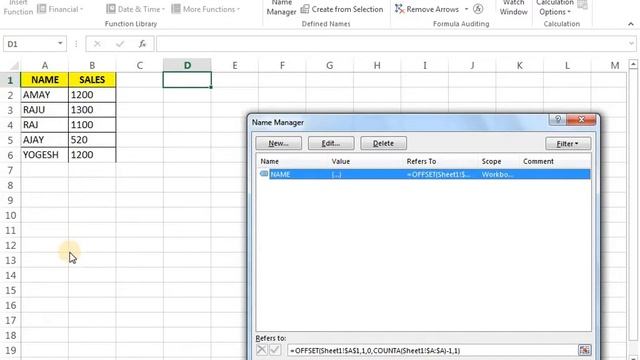
Task: Click the Remove Arrows button
Action: 427,9
